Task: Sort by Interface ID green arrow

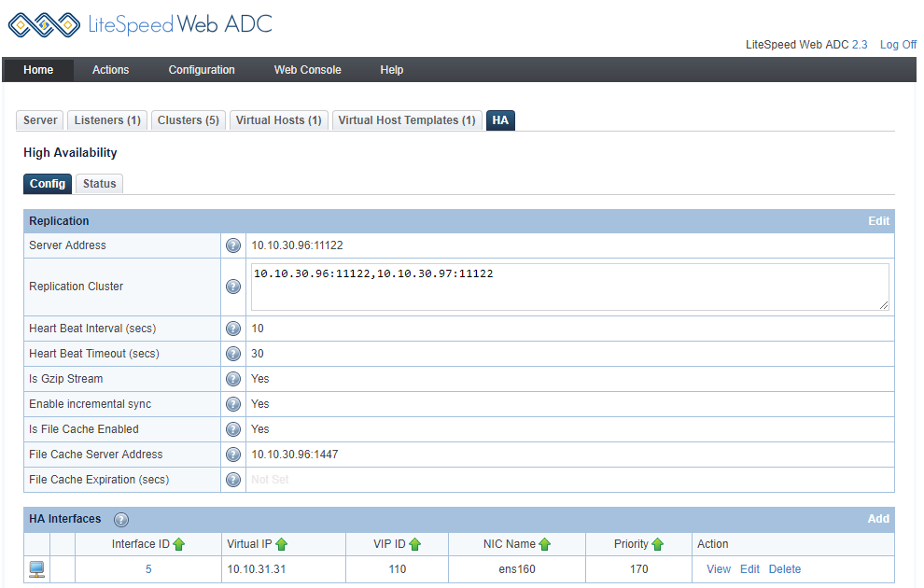Action: 179,544
